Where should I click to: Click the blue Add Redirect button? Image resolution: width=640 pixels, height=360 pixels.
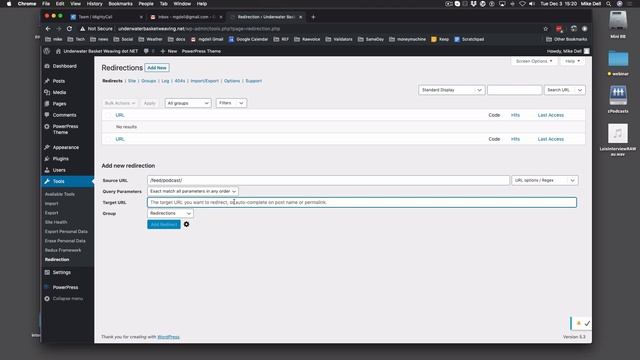(x=164, y=224)
